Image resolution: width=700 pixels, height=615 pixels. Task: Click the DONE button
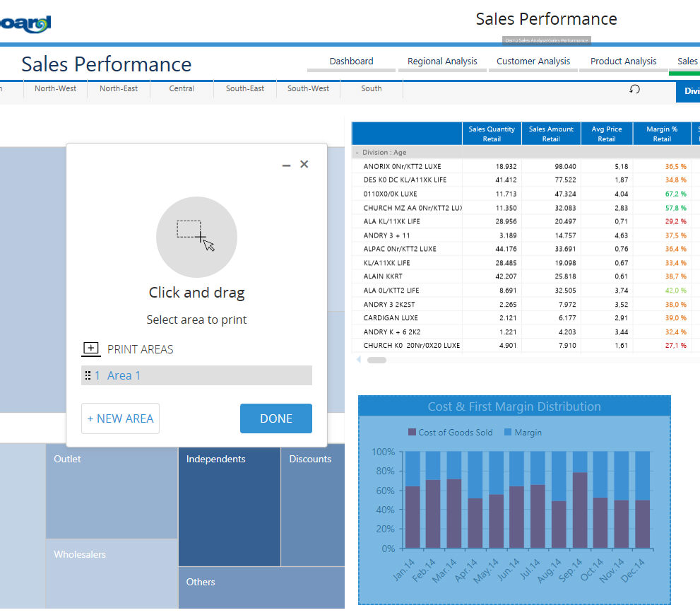[276, 418]
